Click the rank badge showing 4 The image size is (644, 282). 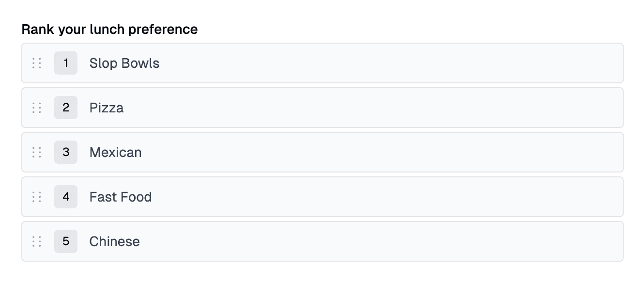pos(65,197)
